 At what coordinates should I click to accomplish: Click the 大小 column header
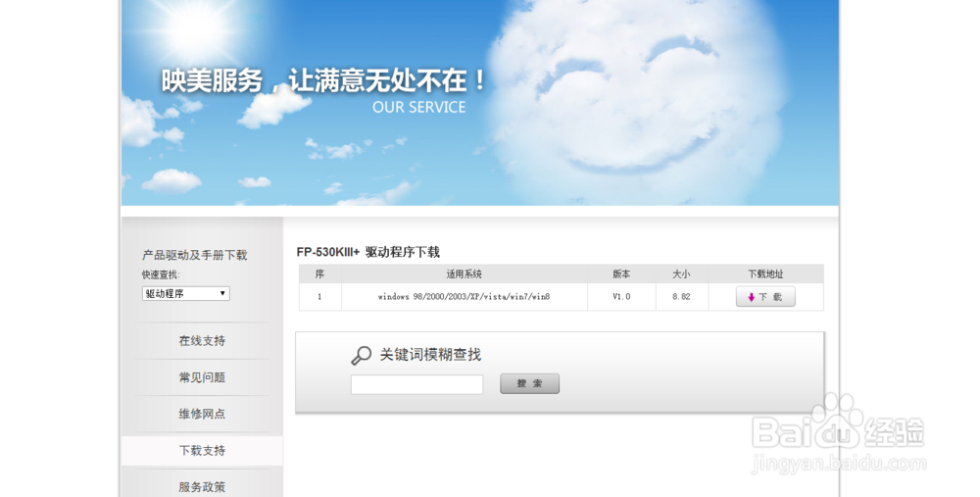coord(681,273)
